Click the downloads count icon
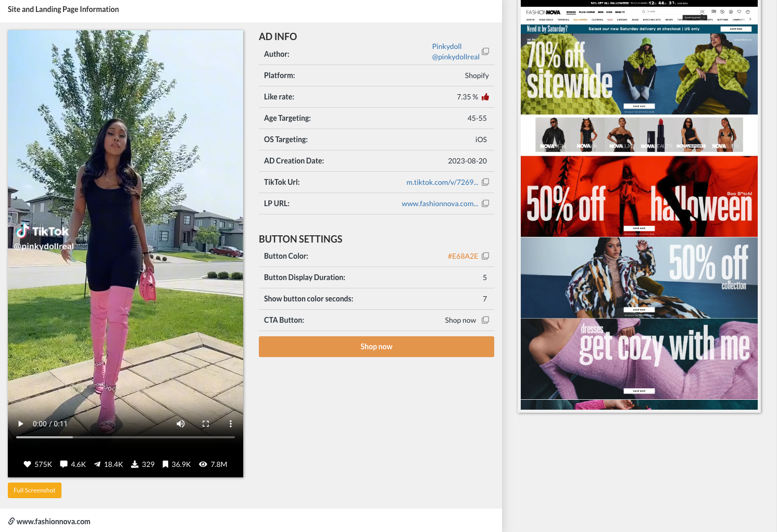 point(134,464)
